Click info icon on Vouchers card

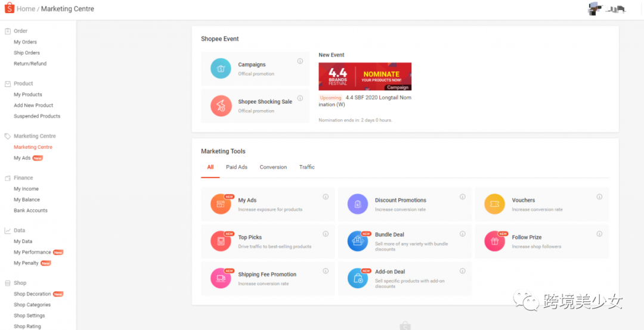click(x=599, y=197)
